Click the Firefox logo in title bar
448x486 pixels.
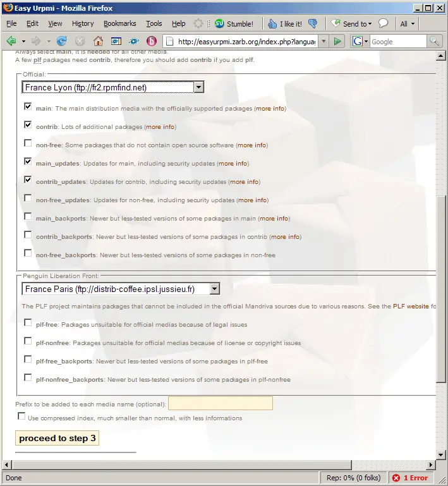[x=8, y=8]
